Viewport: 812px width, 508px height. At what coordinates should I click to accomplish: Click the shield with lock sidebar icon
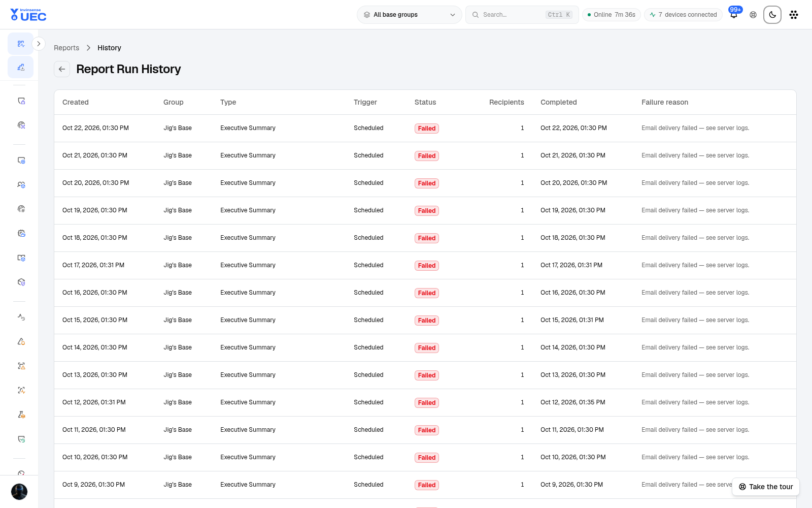coord(21,101)
